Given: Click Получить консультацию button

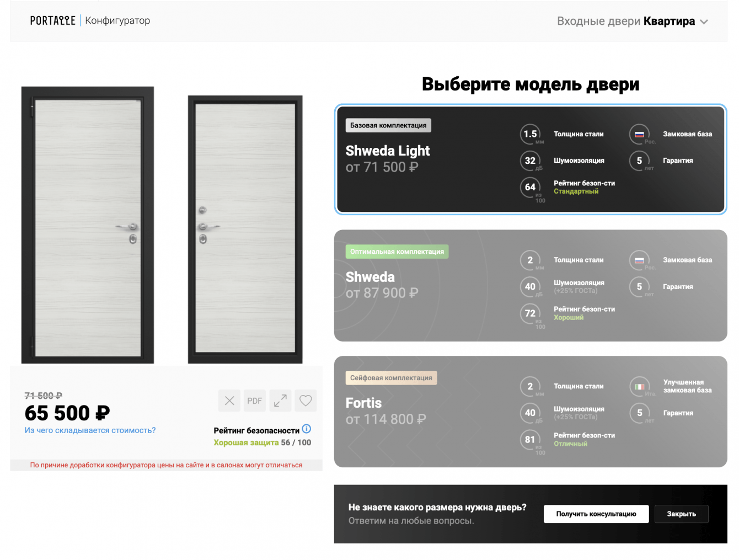Looking at the screenshot, I should click(596, 514).
